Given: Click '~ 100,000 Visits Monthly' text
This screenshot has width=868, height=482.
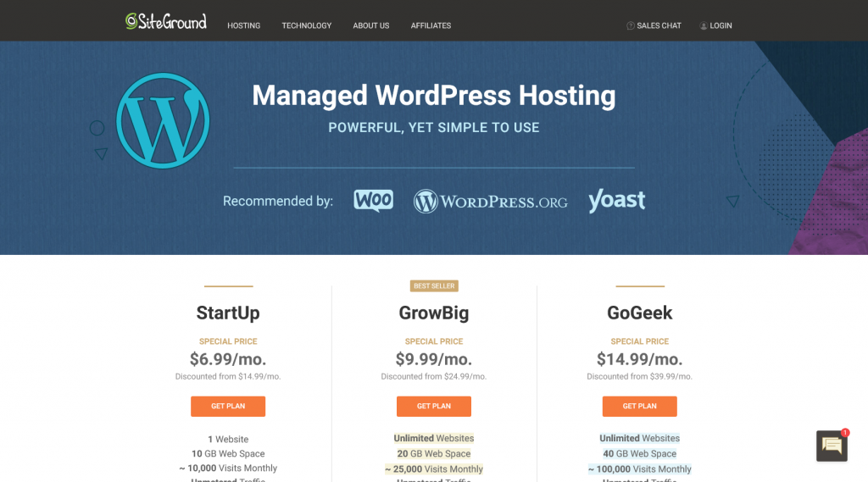Looking at the screenshot, I should click(639, 469).
